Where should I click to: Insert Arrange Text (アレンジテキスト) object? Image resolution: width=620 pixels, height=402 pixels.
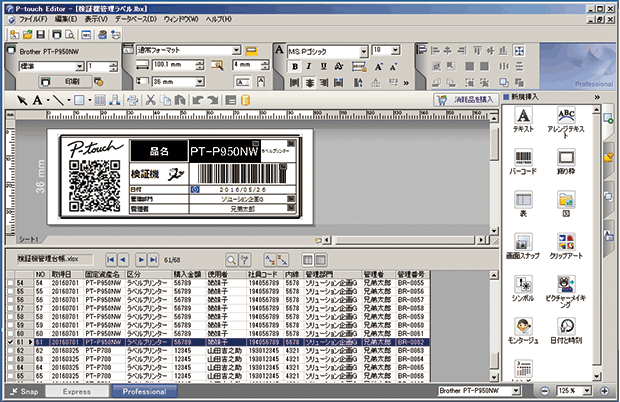tap(566, 122)
